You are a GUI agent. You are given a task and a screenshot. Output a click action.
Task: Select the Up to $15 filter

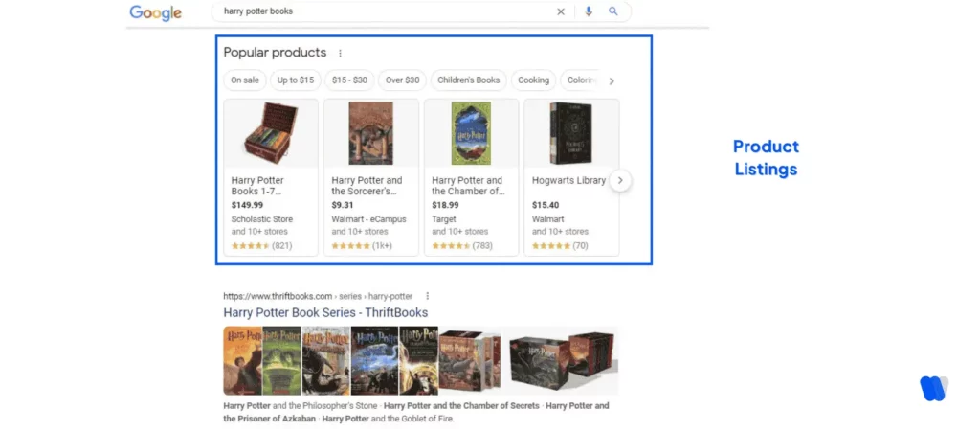296,80
